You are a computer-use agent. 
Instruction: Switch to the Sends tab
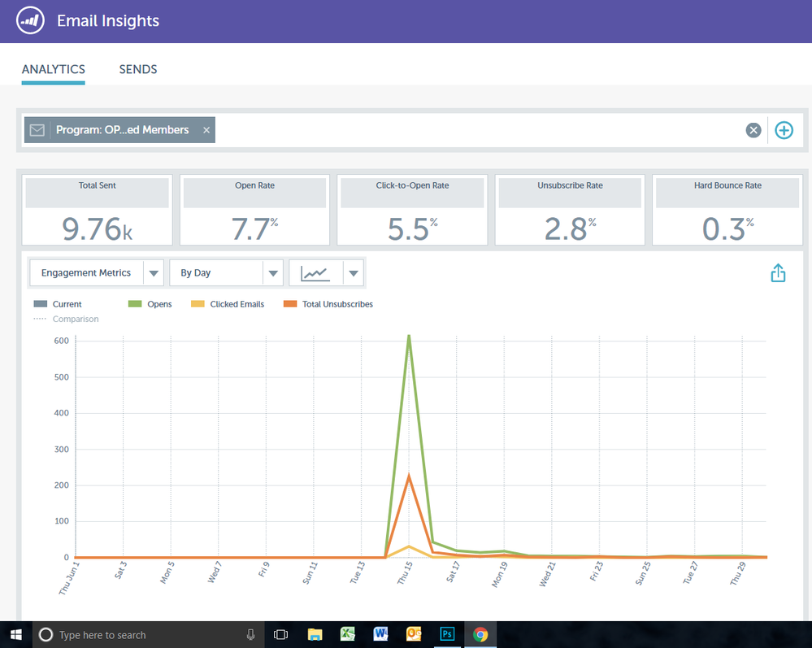coord(138,69)
